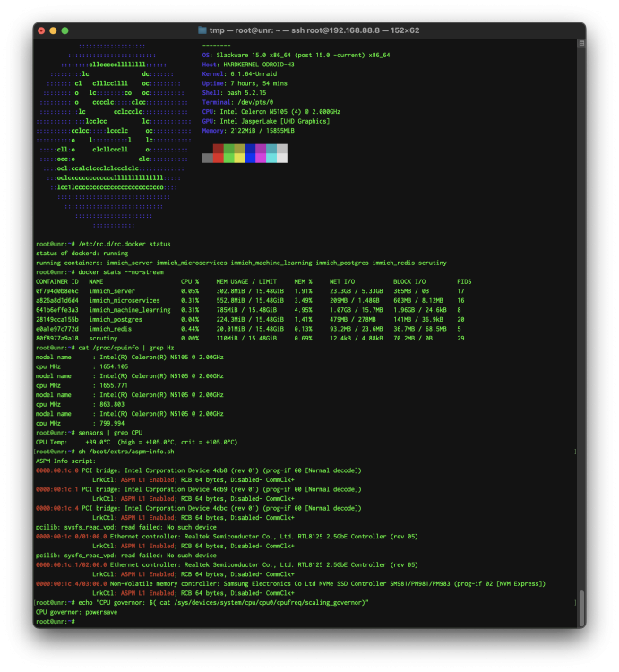The height and width of the screenshot is (672, 619).
Task: Click the cpu MHz value "799.994"
Action: [x=112, y=423]
